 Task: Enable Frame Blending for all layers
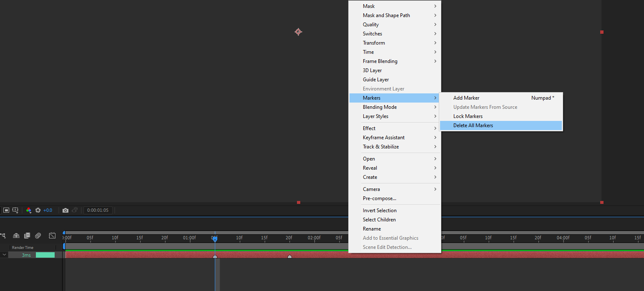pyautogui.click(x=27, y=236)
